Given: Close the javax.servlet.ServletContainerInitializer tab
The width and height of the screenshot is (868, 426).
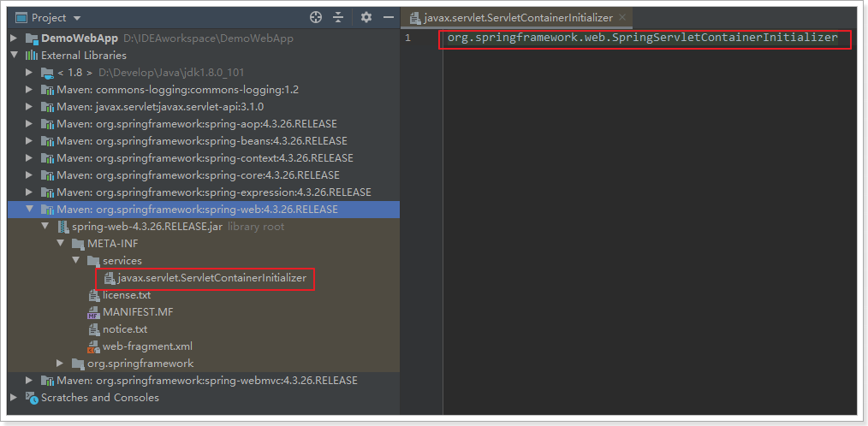Looking at the screenshot, I should click(623, 18).
